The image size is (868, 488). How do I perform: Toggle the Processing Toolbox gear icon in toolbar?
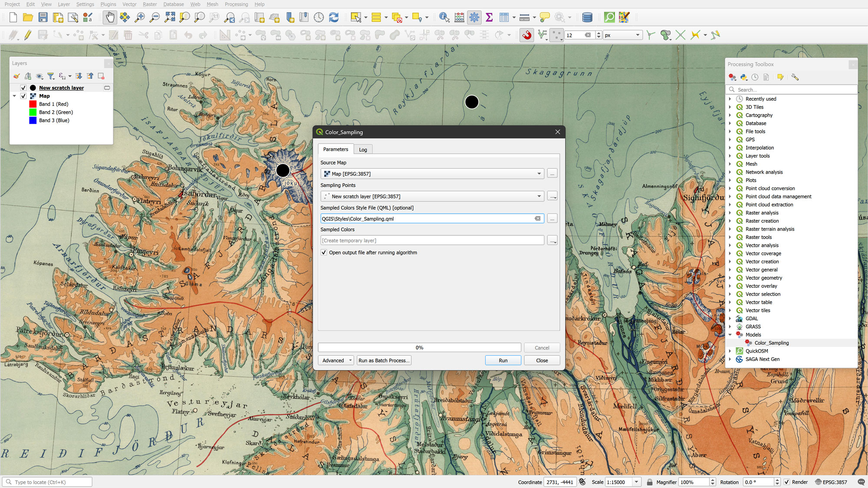point(474,17)
